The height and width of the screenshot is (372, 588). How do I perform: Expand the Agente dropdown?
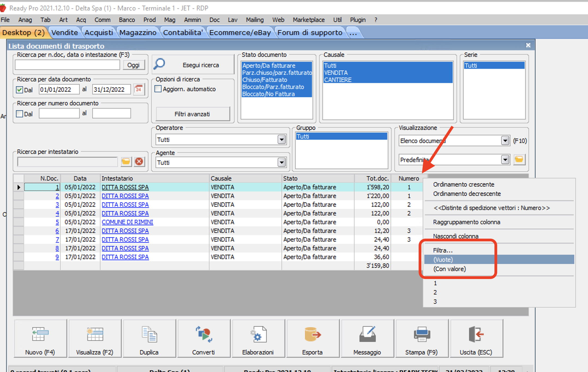pyautogui.click(x=281, y=163)
